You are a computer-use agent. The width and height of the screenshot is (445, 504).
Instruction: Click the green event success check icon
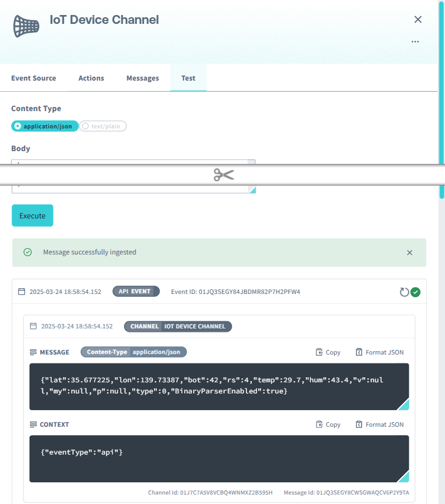click(x=414, y=291)
